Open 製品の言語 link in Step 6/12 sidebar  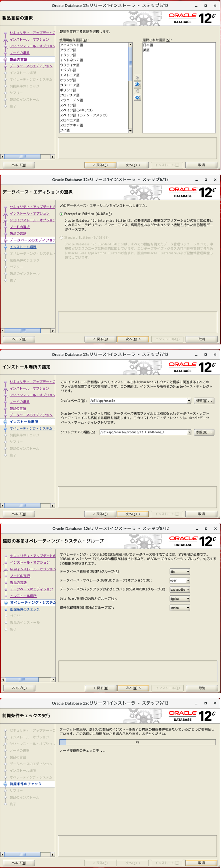(18, 233)
